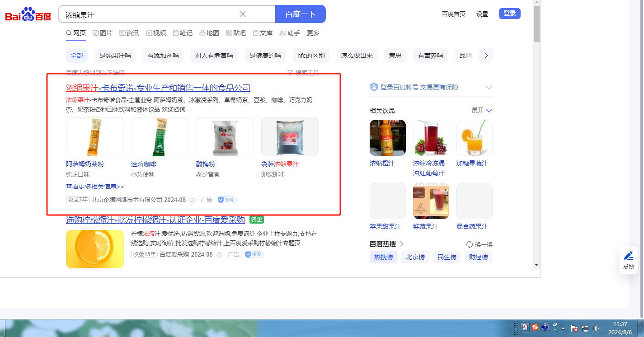Open the Action Center flag tray icon
The image size is (644, 337).
[x=574, y=328]
